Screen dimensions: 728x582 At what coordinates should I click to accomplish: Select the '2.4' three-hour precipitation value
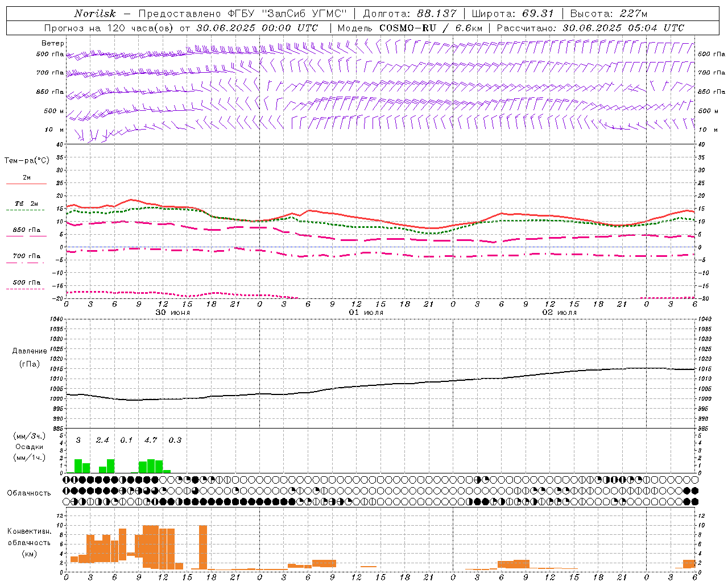click(102, 440)
